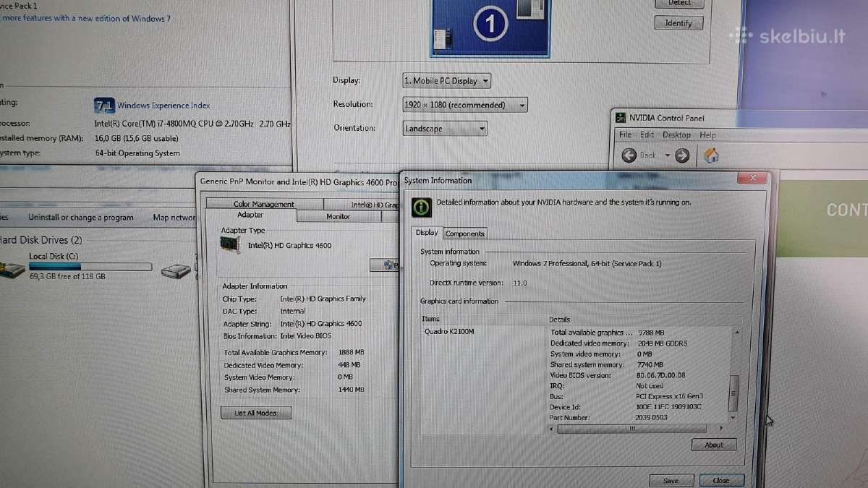Open the Display dropdown (Mobile PC Display)

[446, 81]
